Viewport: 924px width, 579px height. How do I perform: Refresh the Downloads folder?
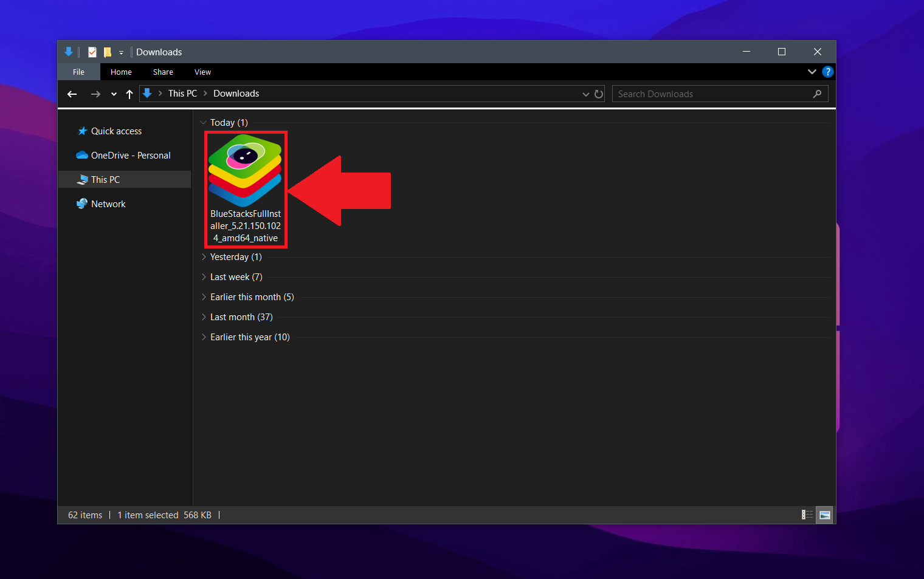pos(599,94)
